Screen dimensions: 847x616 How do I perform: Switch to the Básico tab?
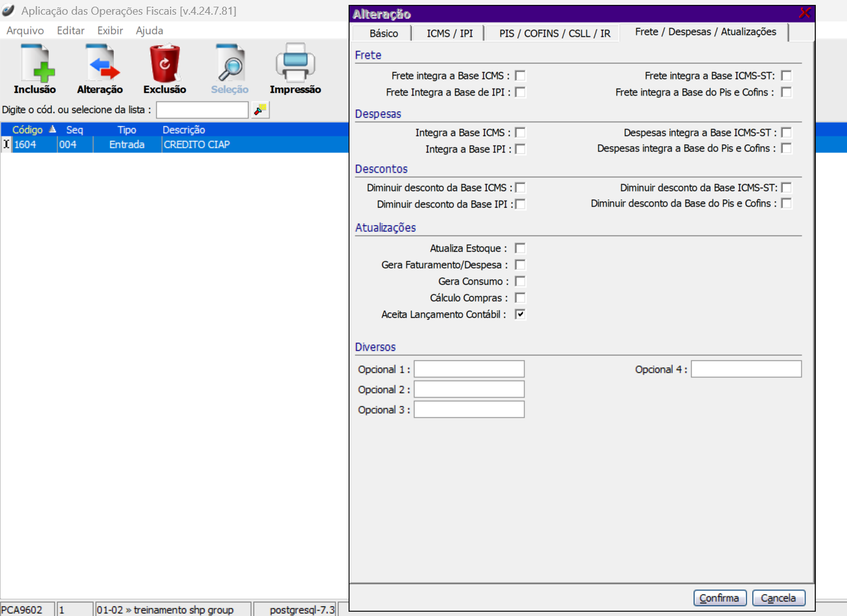tap(383, 33)
